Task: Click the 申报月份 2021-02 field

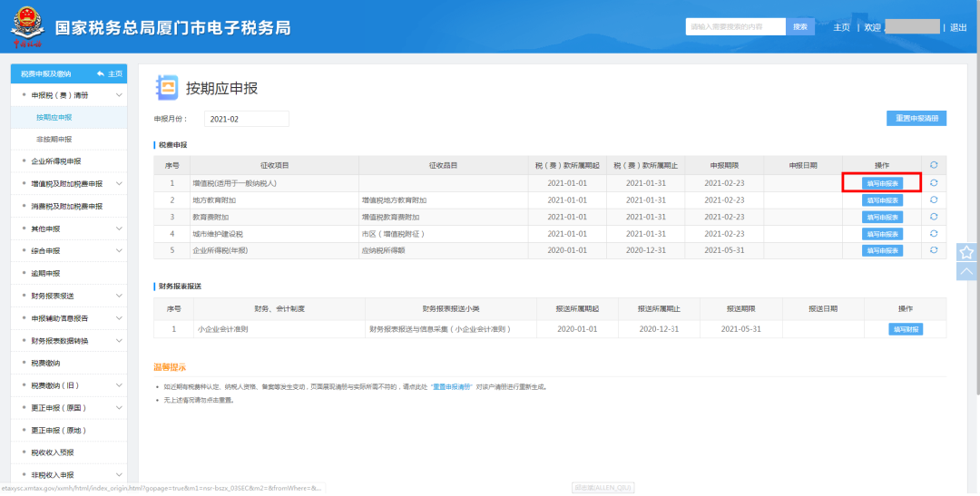Action: click(246, 119)
